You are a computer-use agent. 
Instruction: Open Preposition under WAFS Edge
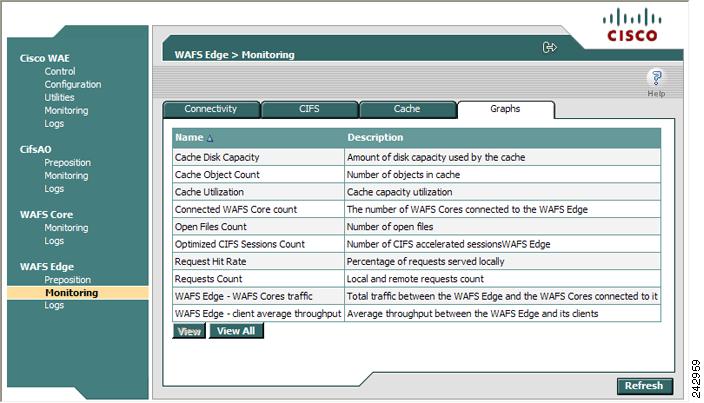point(67,280)
